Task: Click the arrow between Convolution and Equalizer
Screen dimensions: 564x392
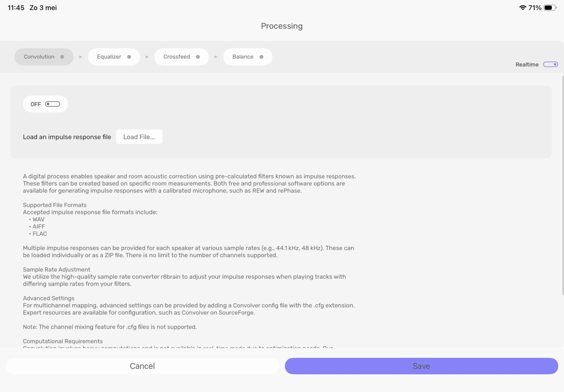Action: pos(81,57)
